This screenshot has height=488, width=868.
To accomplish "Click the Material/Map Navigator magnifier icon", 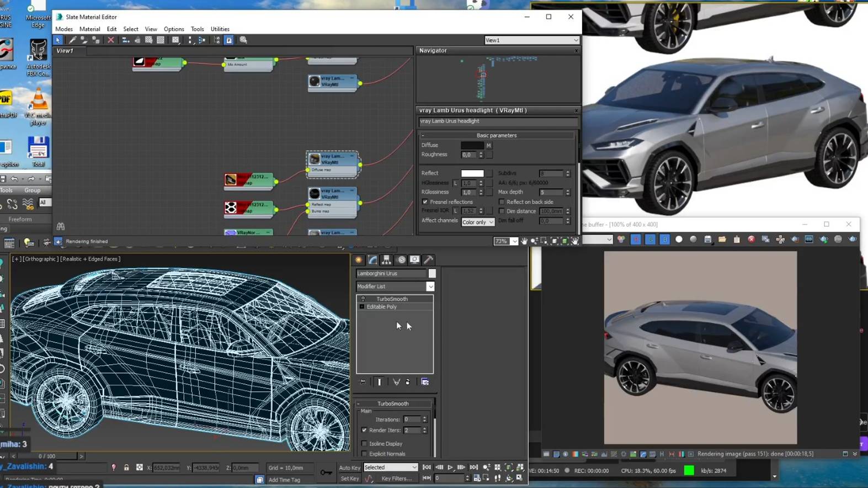I will pos(243,40).
